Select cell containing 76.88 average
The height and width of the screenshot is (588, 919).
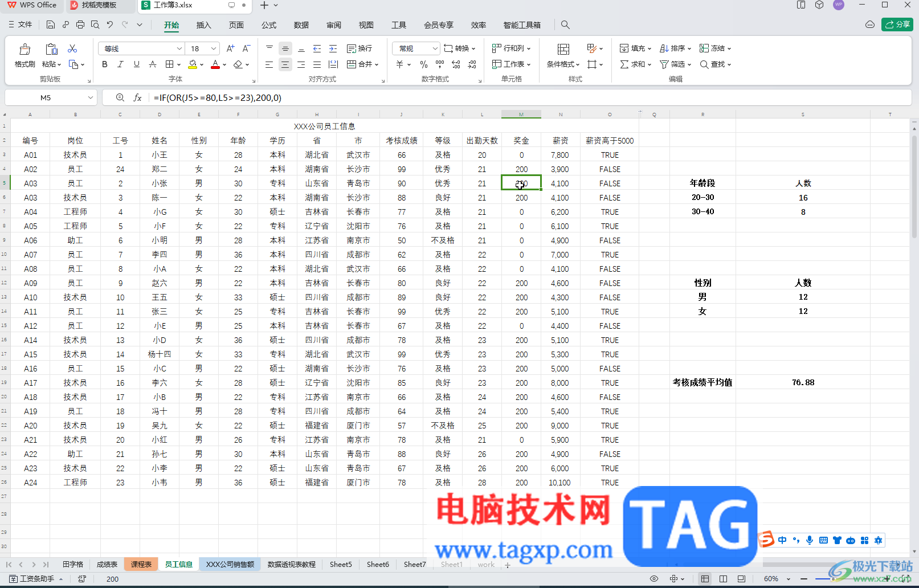click(803, 383)
